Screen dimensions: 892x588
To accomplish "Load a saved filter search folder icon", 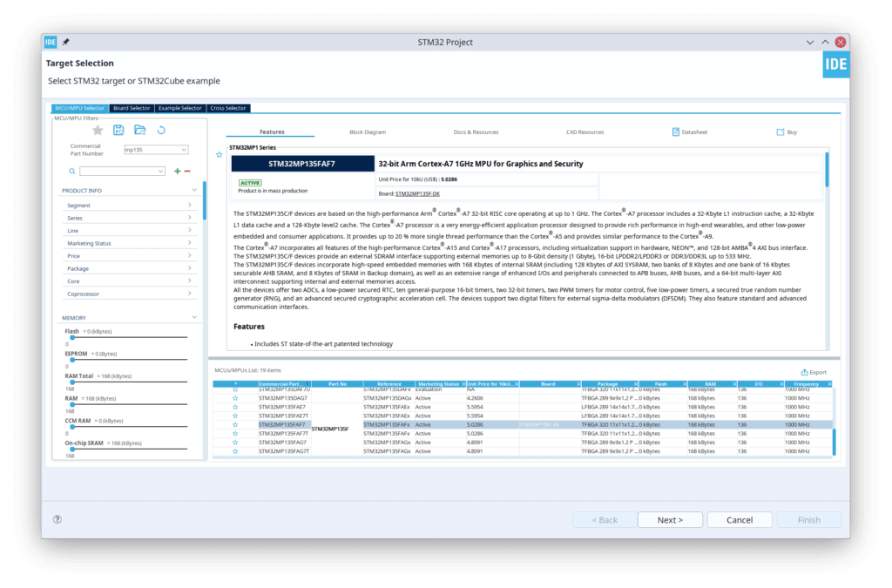I will [140, 130].
